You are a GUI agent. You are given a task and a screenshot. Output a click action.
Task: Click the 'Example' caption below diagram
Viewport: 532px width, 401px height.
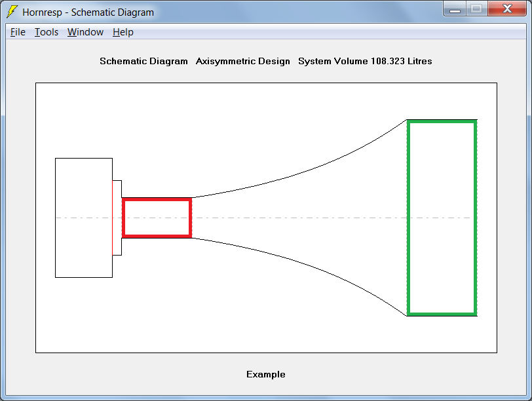265,374
